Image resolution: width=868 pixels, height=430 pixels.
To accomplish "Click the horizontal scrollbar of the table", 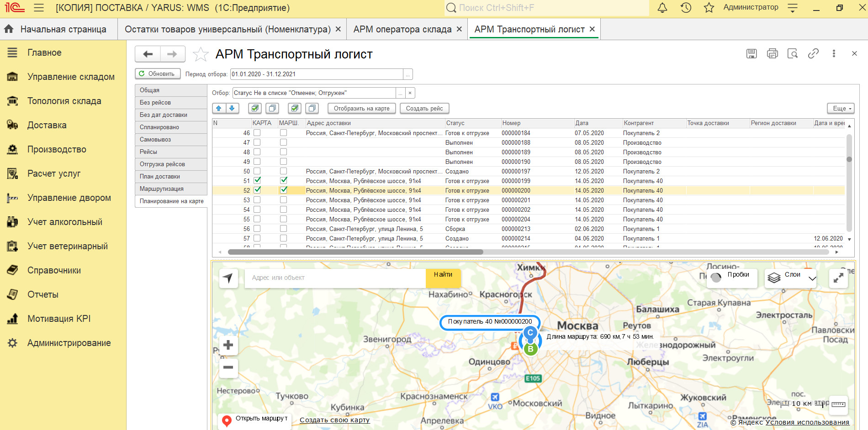I will click(x=355, y=252).
